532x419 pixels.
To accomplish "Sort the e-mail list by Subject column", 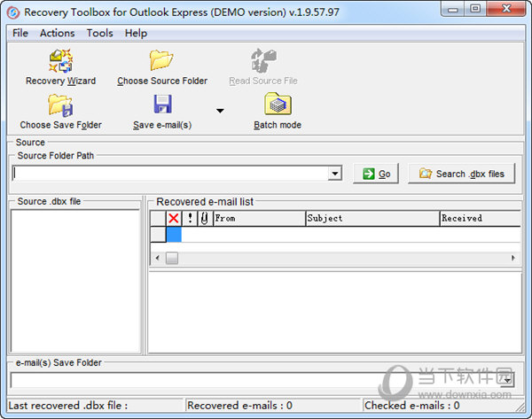I will (372, 218).
